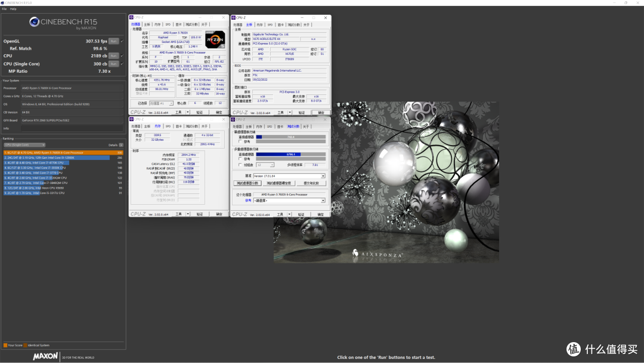Click 确定 button in bottom-right CPU-Z window
The width and height of the screenshot is (644, 363).
[x=321, y=214]
